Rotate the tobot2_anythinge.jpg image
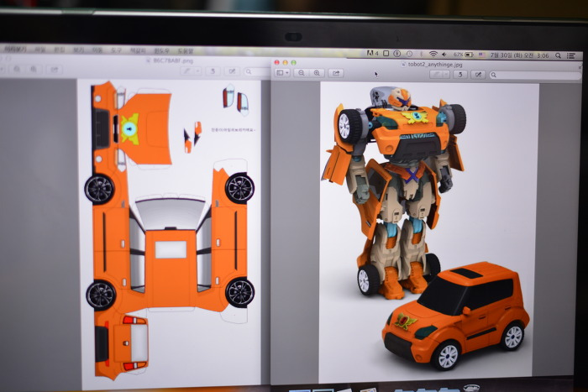The height and width of the screenshot is (392, 588). coord(459,75)
